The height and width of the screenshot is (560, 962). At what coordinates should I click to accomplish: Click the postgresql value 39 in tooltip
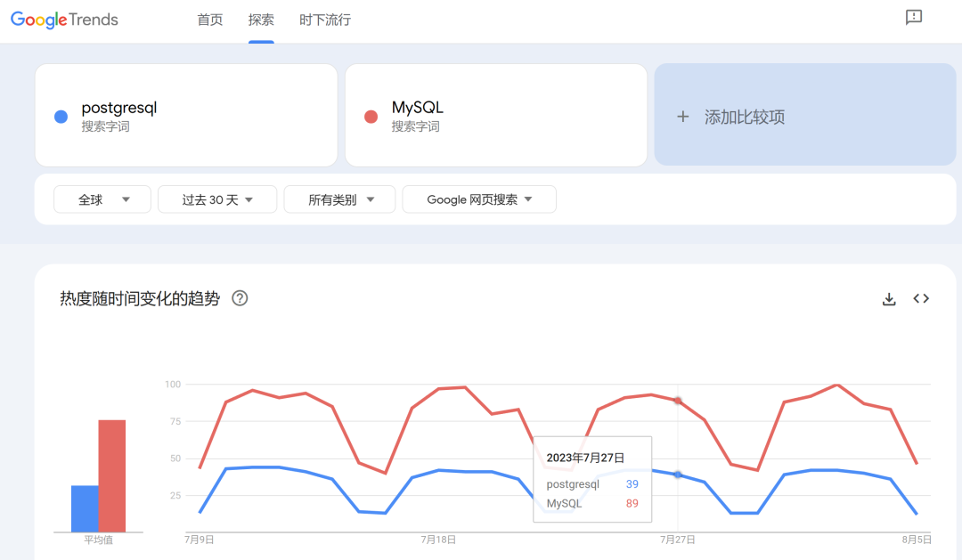coord(632,484)
